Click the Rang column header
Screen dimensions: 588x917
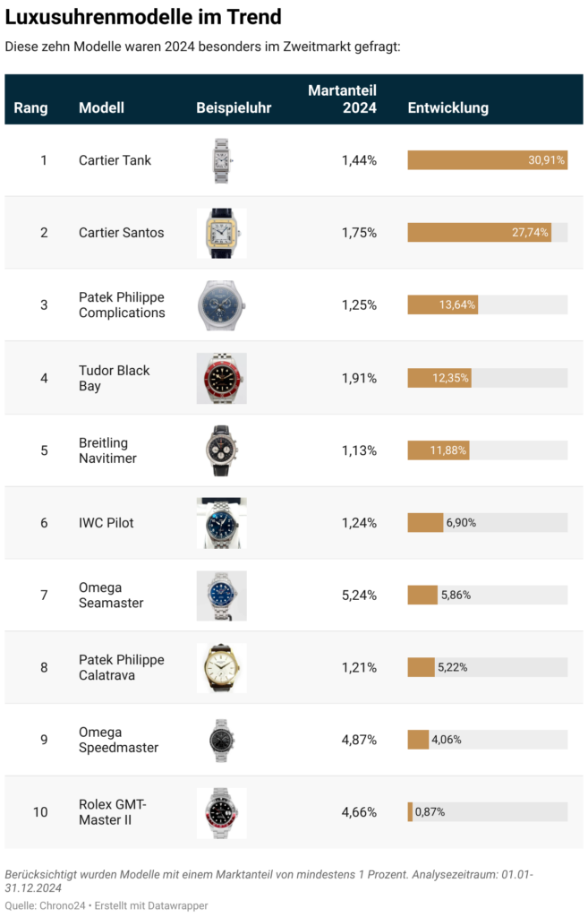[x=31, y=107]
